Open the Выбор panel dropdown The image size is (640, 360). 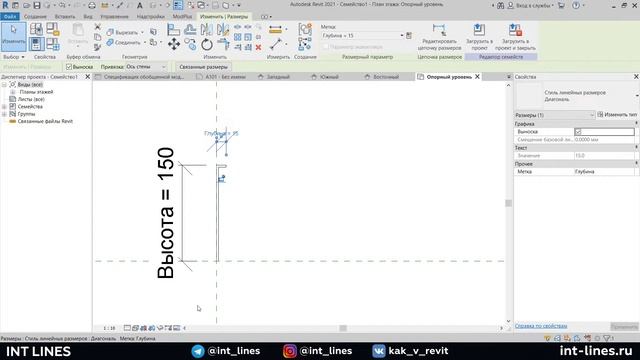(x=13, y=57)
